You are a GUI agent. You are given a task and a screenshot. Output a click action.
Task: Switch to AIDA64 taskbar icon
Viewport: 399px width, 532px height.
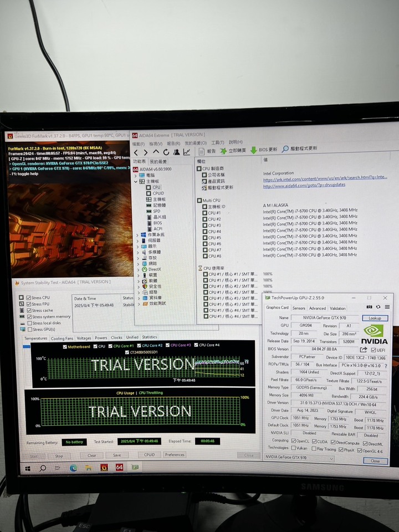tap(120, 467)
